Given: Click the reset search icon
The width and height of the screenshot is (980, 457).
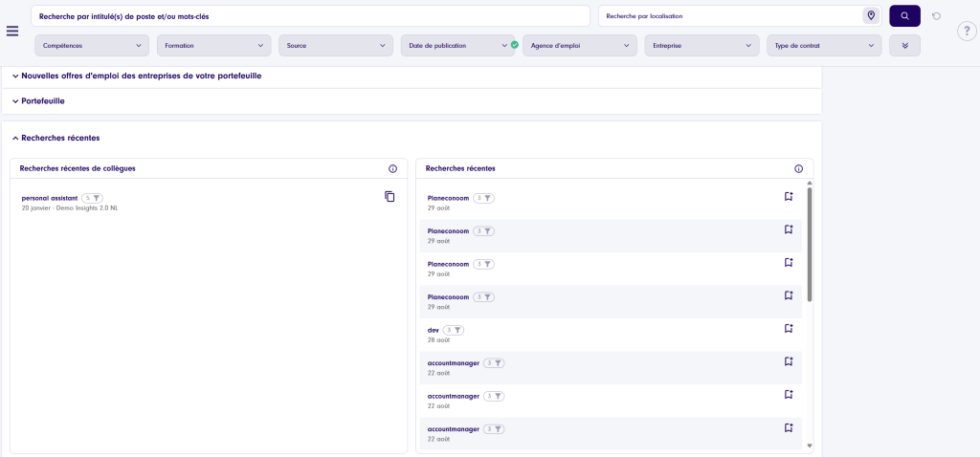Looking at the screenshot, I should click(936, 16).
